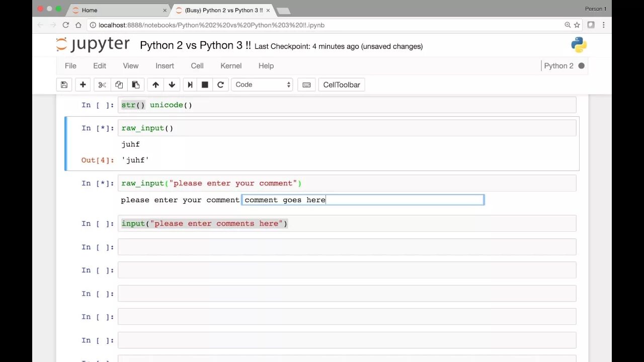This screenshot has height=362, width=644.
Task: Open the zoom magnifier icon in address bar
Action: [x=568, y=25]
